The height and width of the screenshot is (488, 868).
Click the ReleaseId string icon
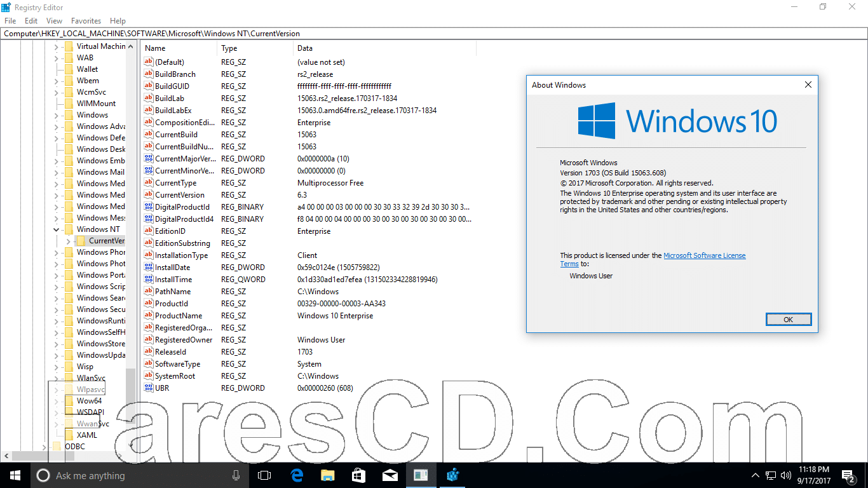149,352
